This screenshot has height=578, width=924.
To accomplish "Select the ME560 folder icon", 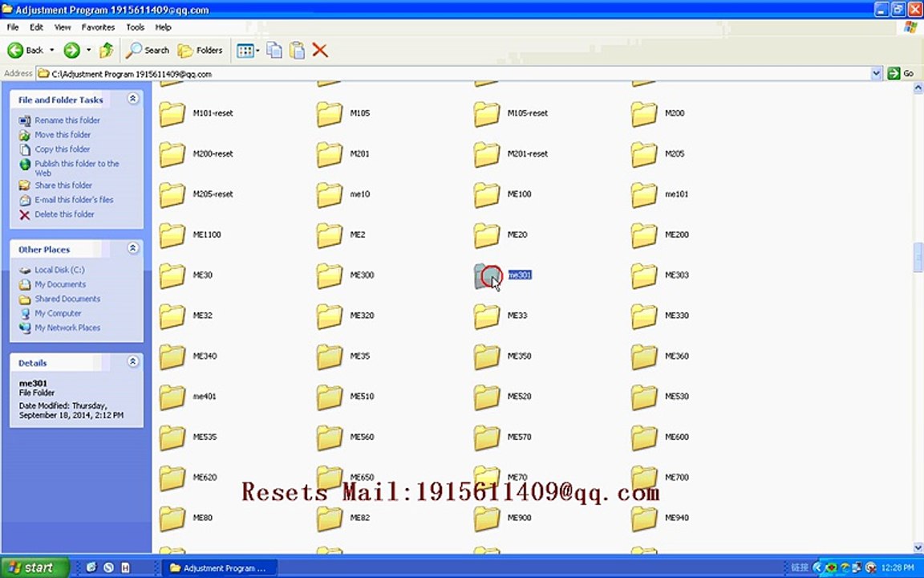I will [329, 438].
